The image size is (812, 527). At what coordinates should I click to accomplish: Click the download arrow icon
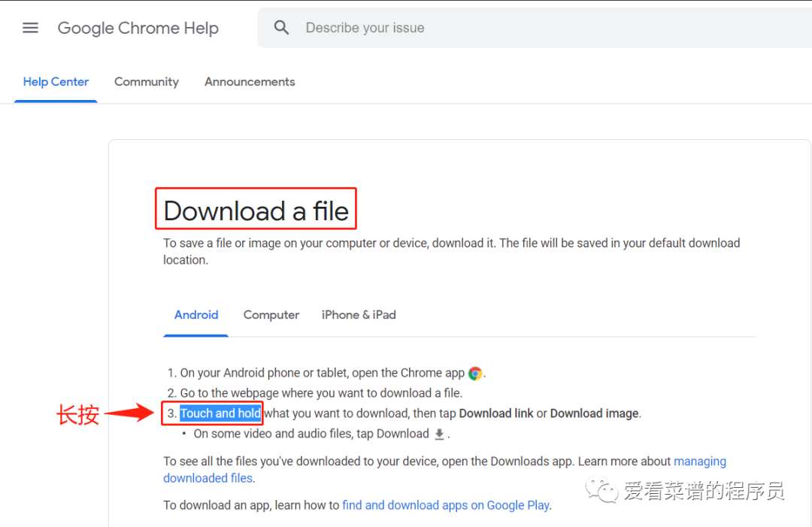coord(439,435)
